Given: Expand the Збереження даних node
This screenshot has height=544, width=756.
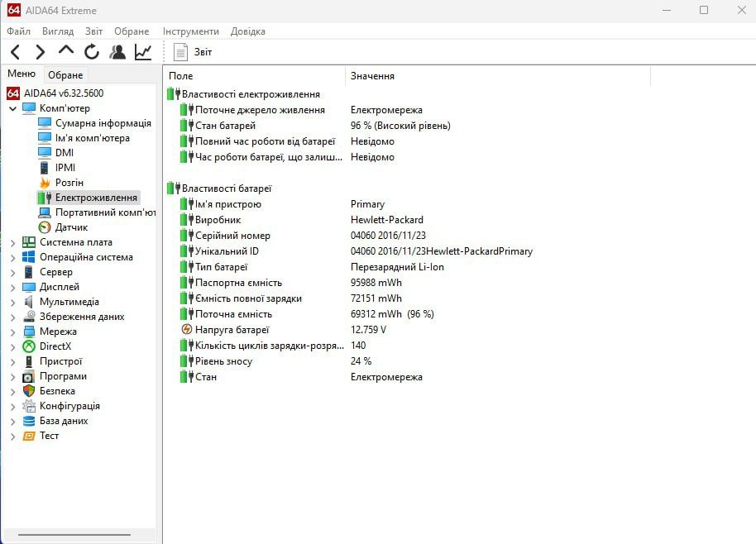Looking at the screenshot, I should (x=13, y=317).
